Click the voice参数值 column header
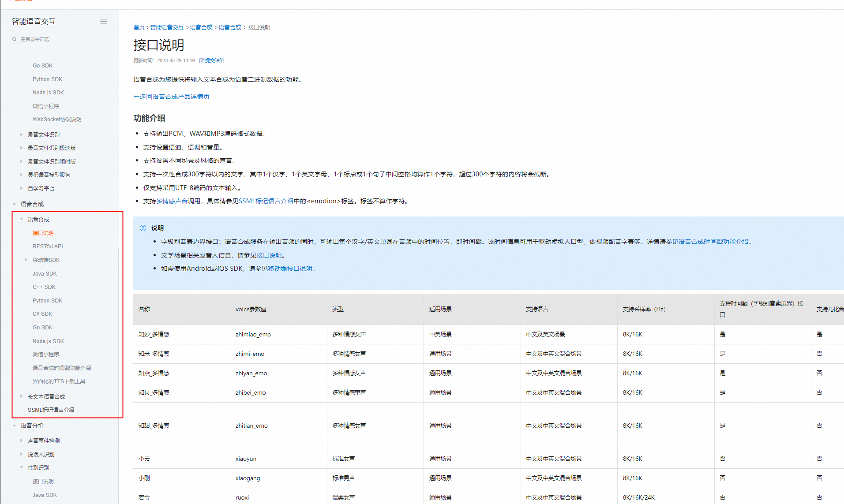 [x=278, y=309]
